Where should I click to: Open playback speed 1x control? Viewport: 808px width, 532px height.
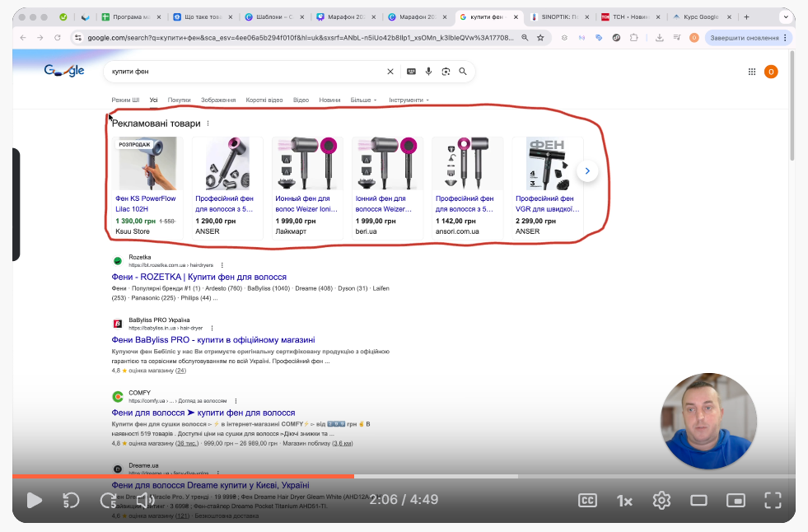(x=624, y=501)
